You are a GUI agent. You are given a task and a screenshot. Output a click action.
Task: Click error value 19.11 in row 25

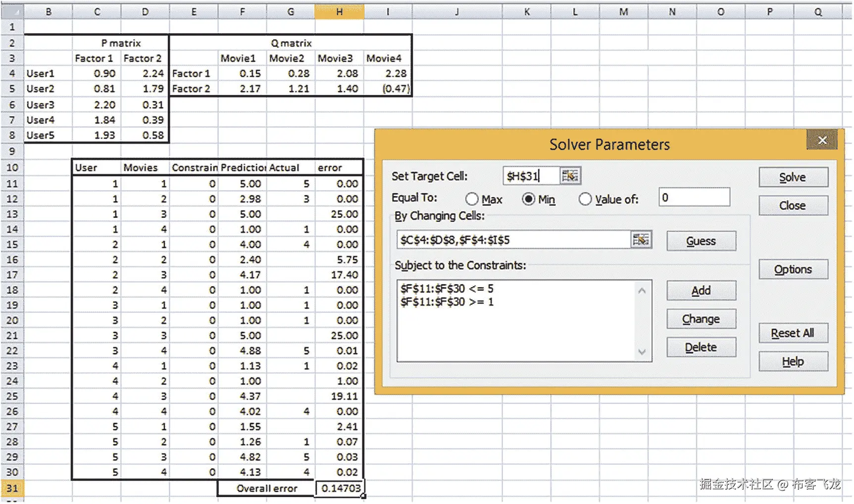tap(340, 396)
